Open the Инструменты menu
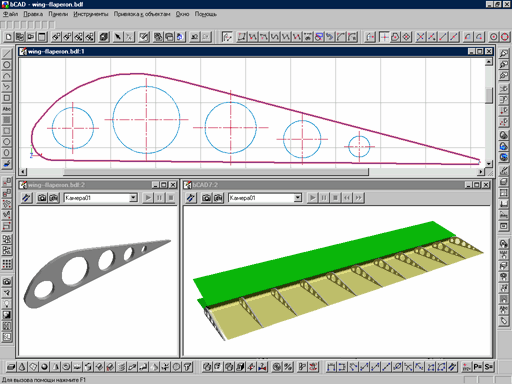Image resolution: width=512 pixels, height=384 pixels. 91,14
